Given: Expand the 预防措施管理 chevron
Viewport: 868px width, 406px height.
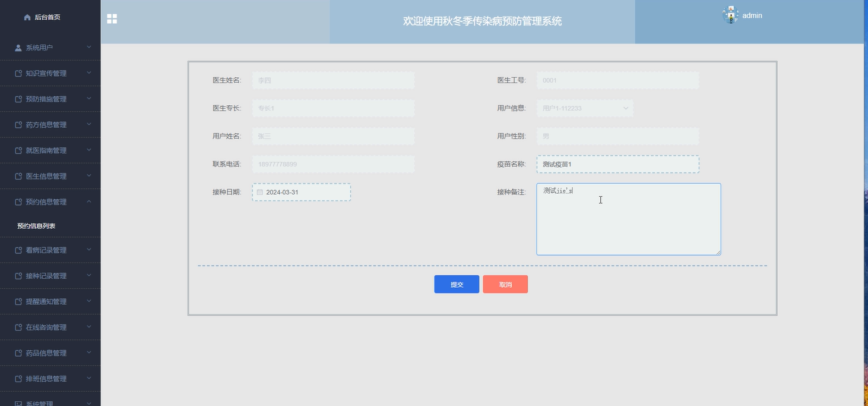Looking at the screenshot, I should [x=89, y=99].
